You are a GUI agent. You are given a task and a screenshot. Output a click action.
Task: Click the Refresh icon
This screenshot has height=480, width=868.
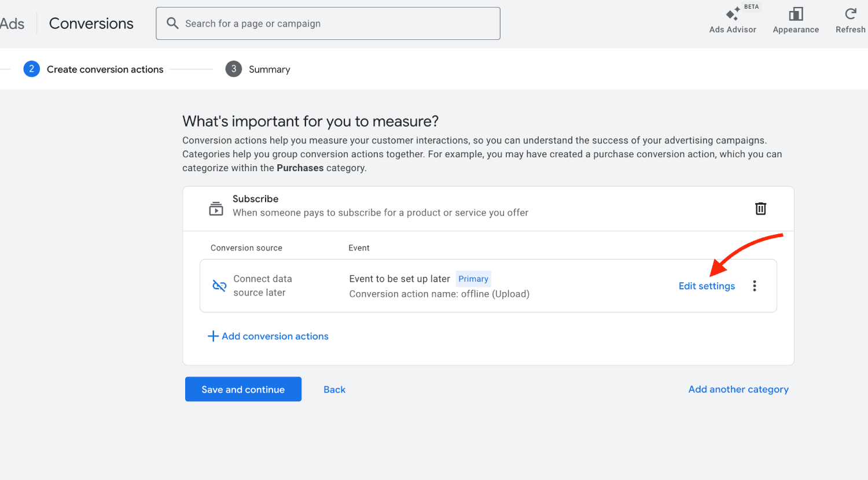tap(850, 14)
